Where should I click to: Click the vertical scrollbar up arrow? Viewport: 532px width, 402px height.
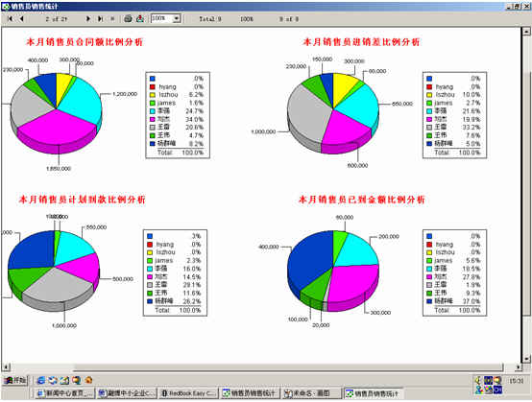tap(526, 32)
